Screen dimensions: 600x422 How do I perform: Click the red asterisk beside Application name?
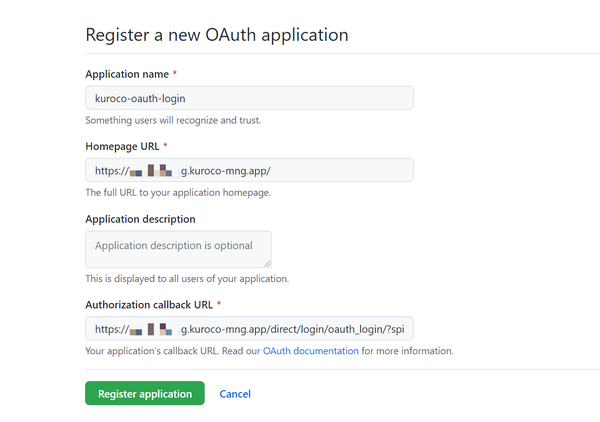click(x=174, y=73)
